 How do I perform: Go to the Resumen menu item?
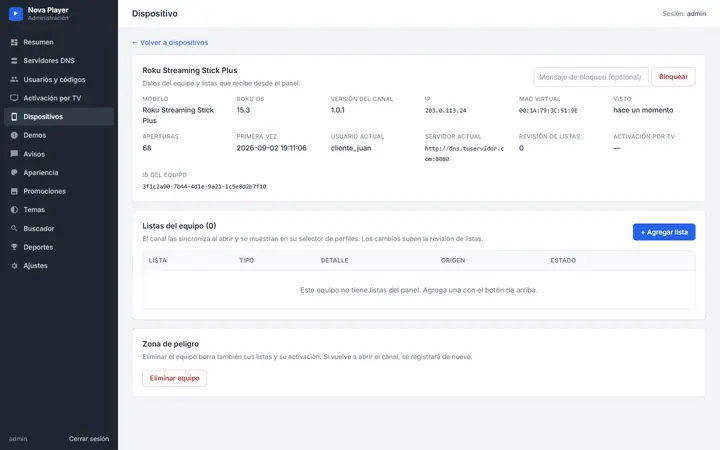coord(59,42)
